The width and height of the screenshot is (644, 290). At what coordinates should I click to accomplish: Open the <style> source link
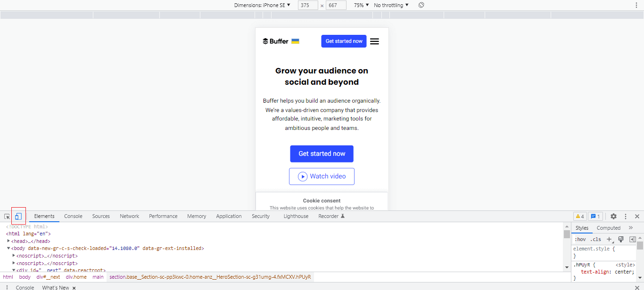coord(625,265)
